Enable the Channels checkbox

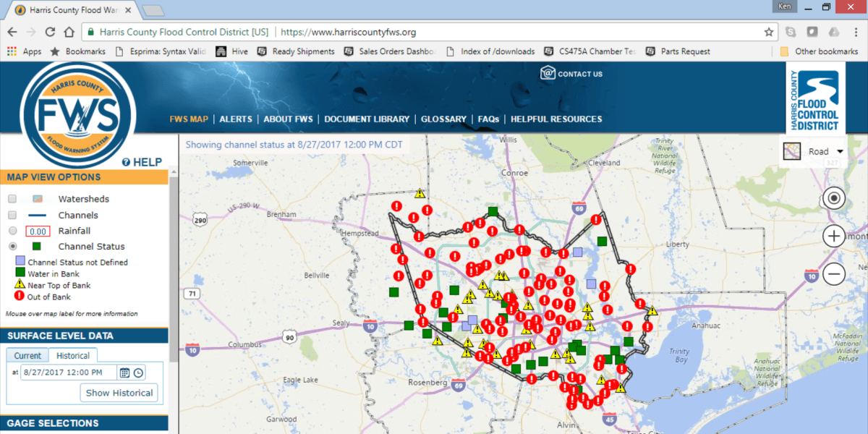click(12, 216)
